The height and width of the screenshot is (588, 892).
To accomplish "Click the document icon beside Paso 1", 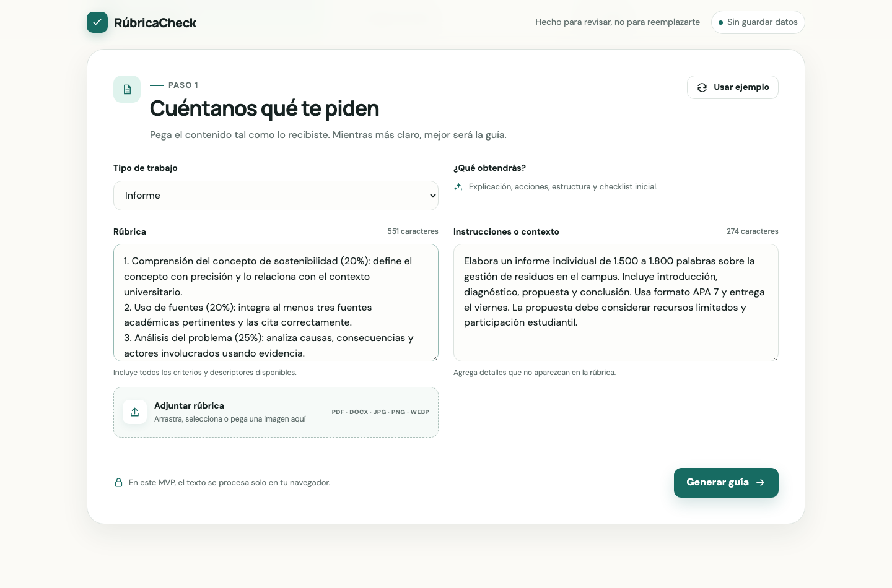I will point(127,89).
